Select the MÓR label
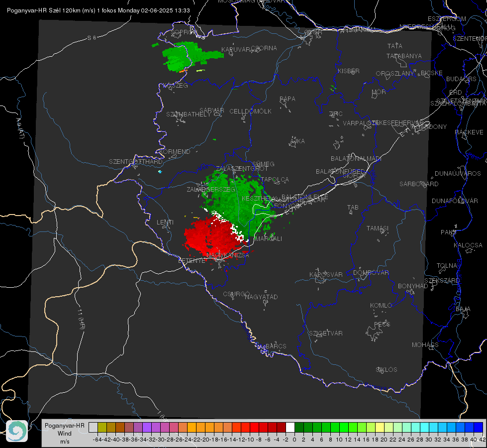 tap(379, 92)
